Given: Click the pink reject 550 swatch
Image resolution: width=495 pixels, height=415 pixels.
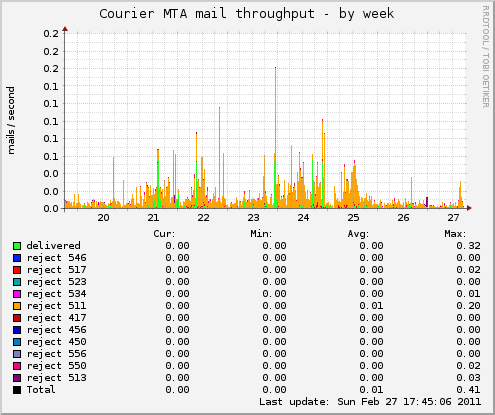Looking at the screenshot, I should (17, 366).
